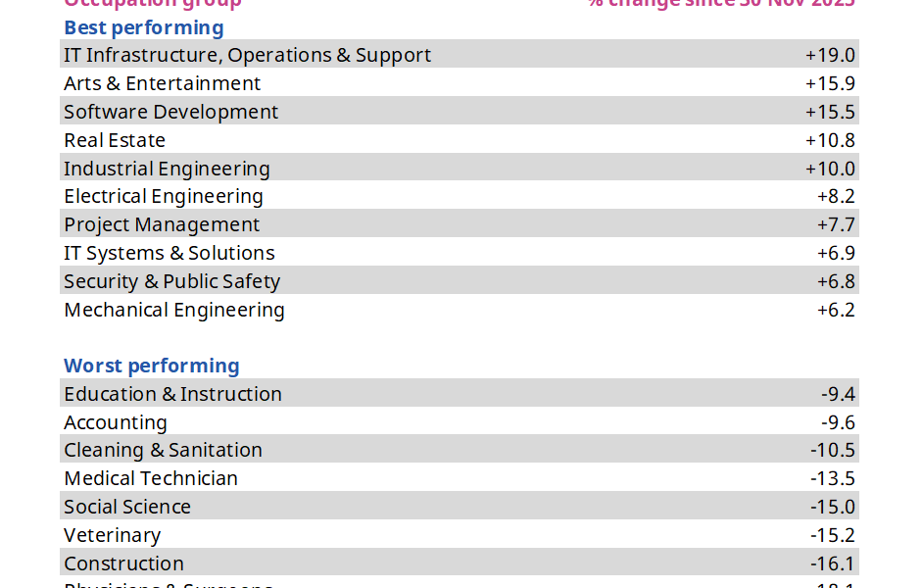The width and height of the screenshot is (921, 588).
Task: Click the Veterinary occupation label
Action: pyautogui.click(x=112, y=535)
